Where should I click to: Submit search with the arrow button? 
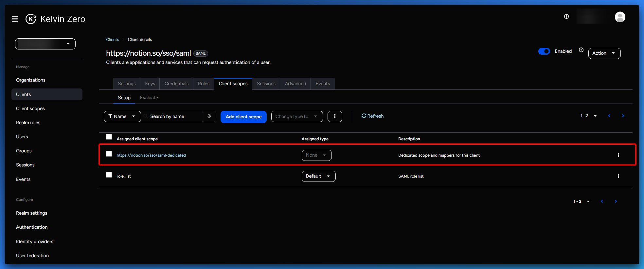[x=209, y=116]
